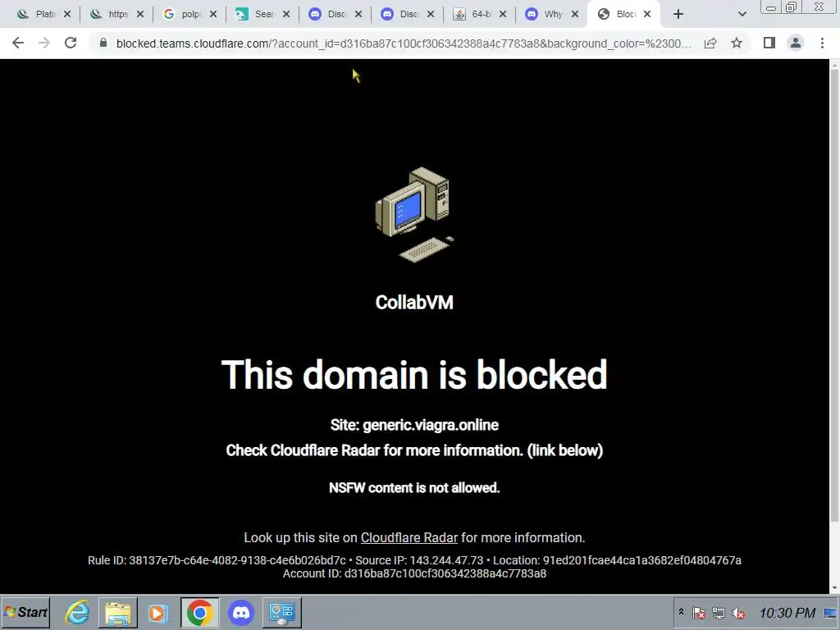Switch to the 64-bit tab
Viewport: 840px width, 630px height.
click(x=473, y=14)
